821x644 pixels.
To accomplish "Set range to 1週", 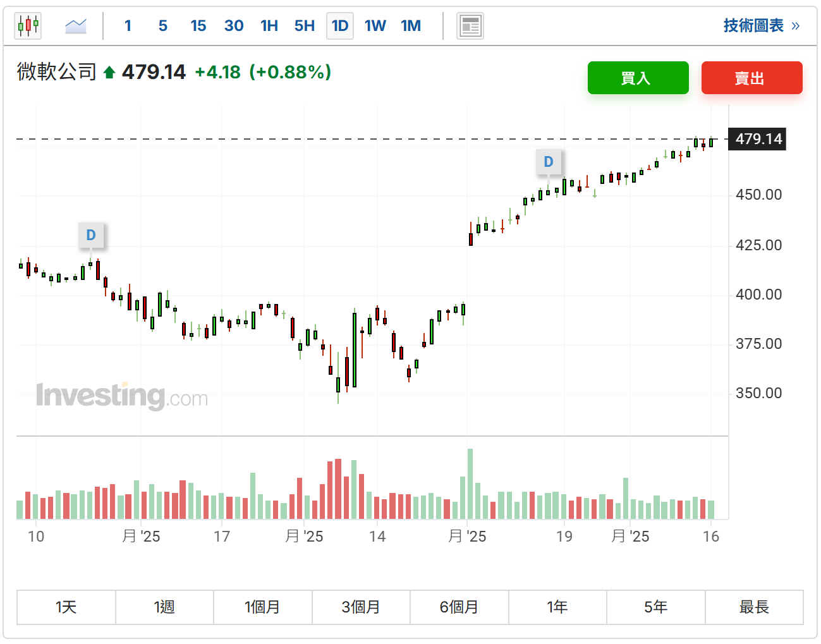I will tap(164, 607).
